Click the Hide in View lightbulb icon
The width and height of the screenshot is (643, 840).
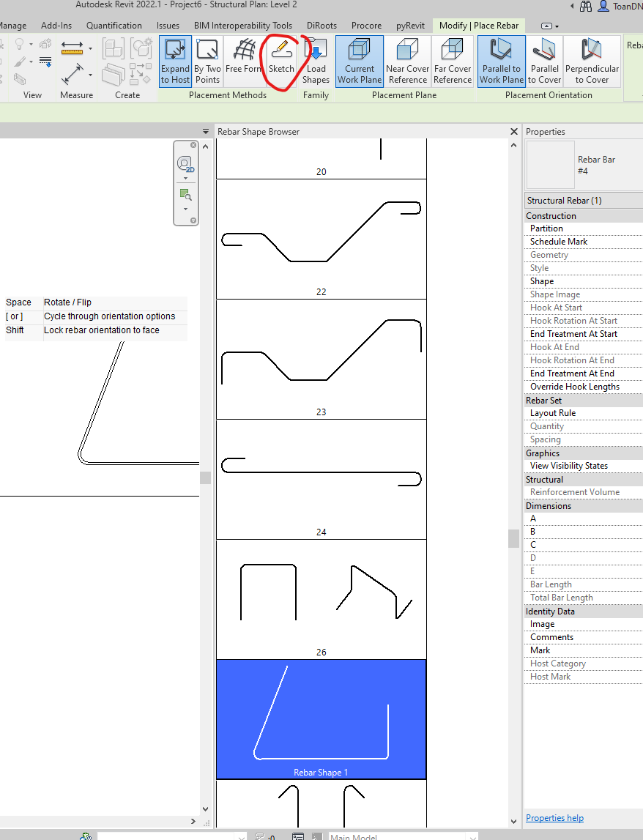19,44
